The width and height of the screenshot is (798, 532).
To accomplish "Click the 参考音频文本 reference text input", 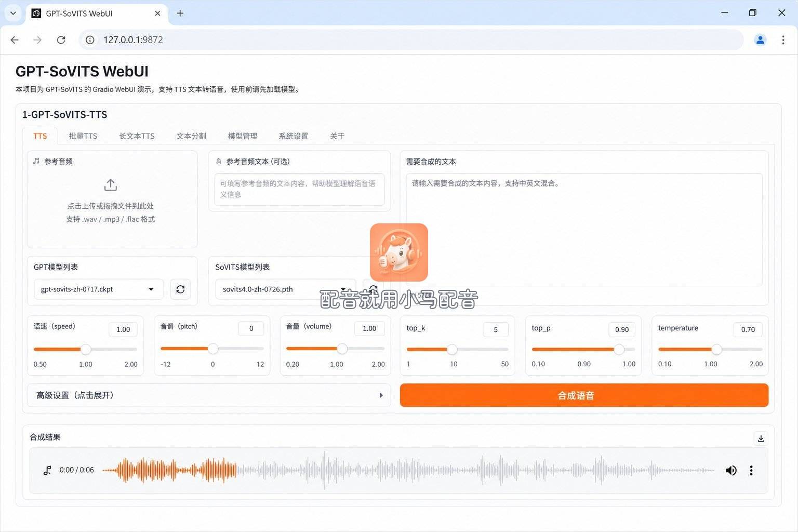I will click(299, 189).
